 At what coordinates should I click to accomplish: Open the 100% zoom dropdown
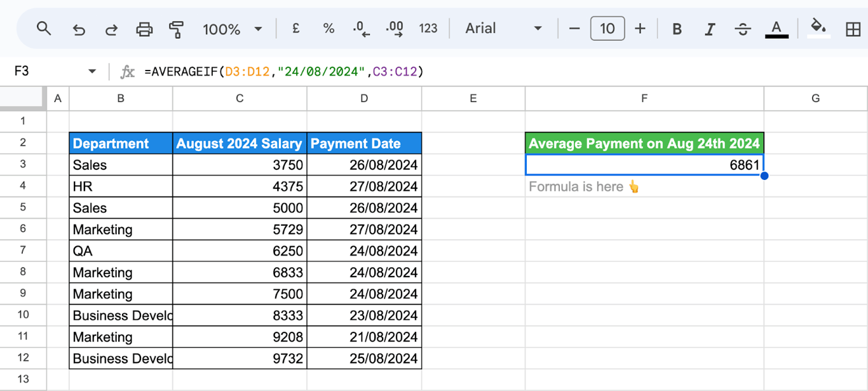point(233,29)
